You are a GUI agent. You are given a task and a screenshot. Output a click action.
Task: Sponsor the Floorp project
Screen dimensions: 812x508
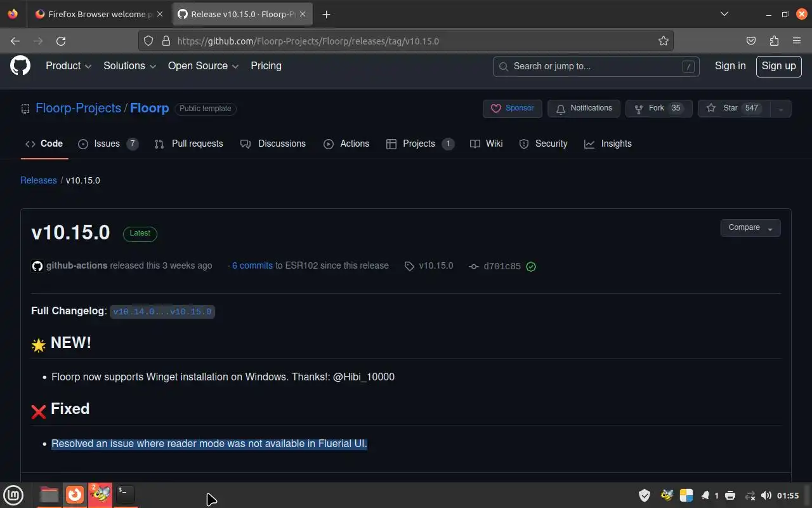tap(513, 109)
